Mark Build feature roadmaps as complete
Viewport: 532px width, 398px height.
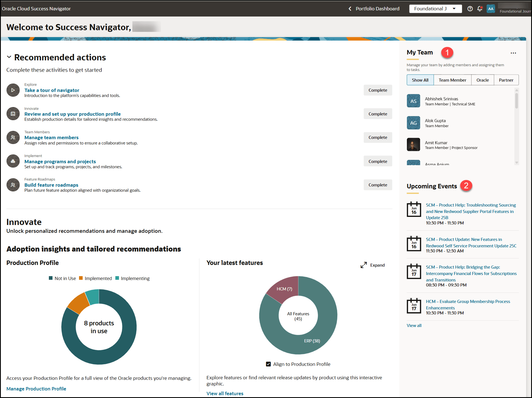[378, 185]
